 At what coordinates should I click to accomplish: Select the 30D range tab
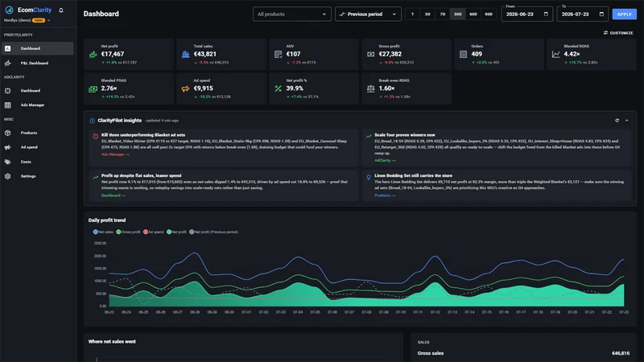point(457,14)
